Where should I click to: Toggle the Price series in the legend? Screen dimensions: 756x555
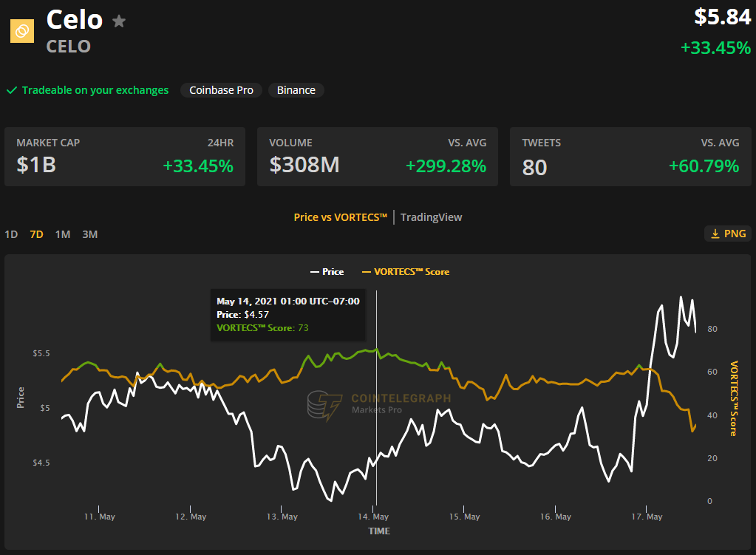point(327,272)
